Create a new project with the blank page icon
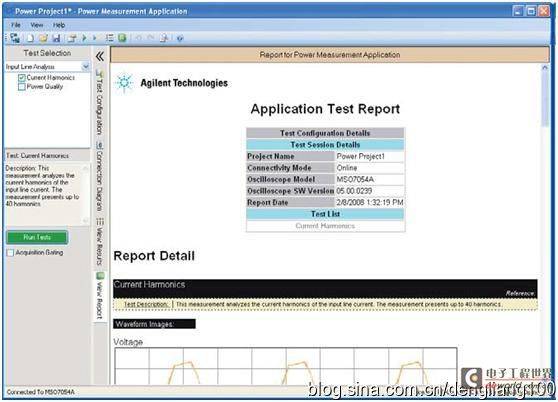This screenshot has width=558, height=402. coord(30,38)
